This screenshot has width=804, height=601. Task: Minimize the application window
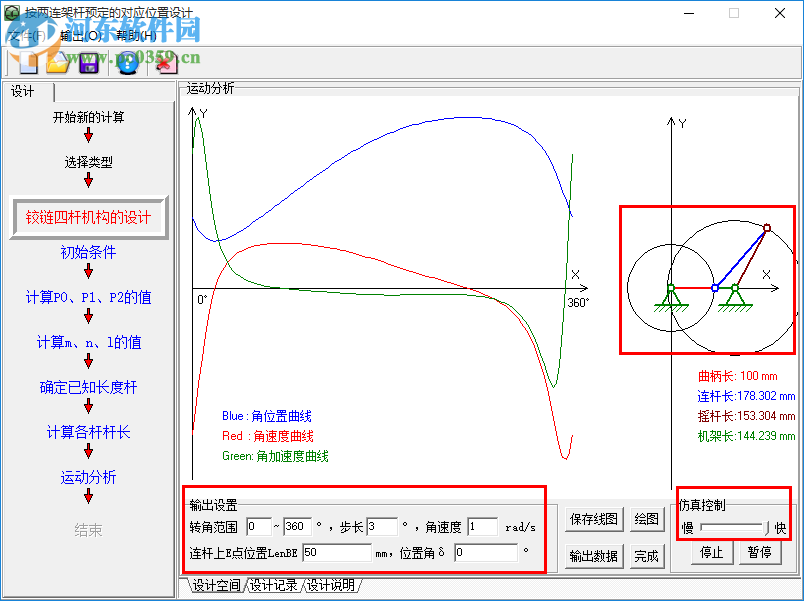(x=689, y=13)
